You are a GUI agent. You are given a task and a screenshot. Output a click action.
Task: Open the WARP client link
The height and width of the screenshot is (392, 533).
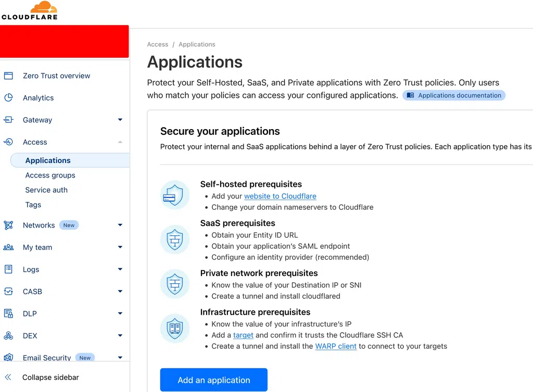click(336, 346)
